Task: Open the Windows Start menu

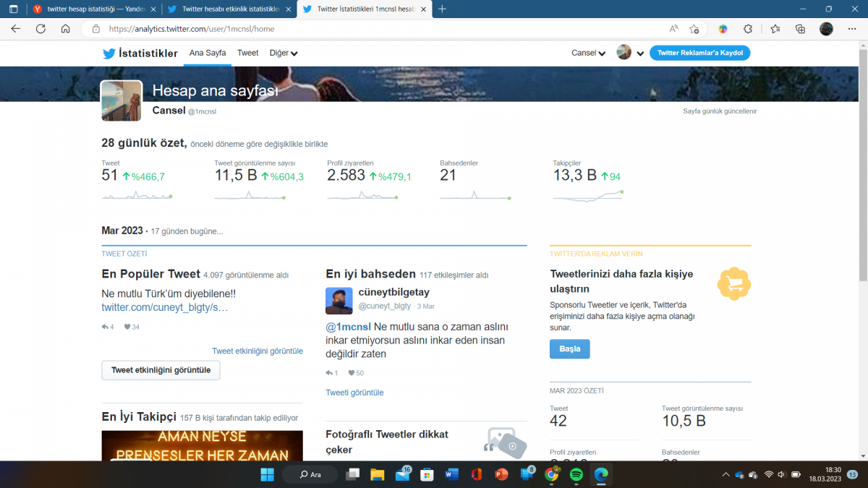Action: pos(268,474)
